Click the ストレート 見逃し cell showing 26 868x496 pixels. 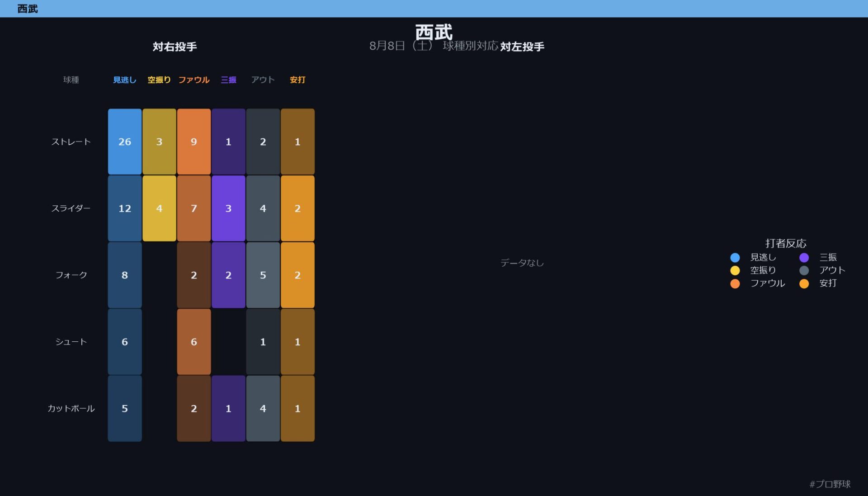coord(125,142)
